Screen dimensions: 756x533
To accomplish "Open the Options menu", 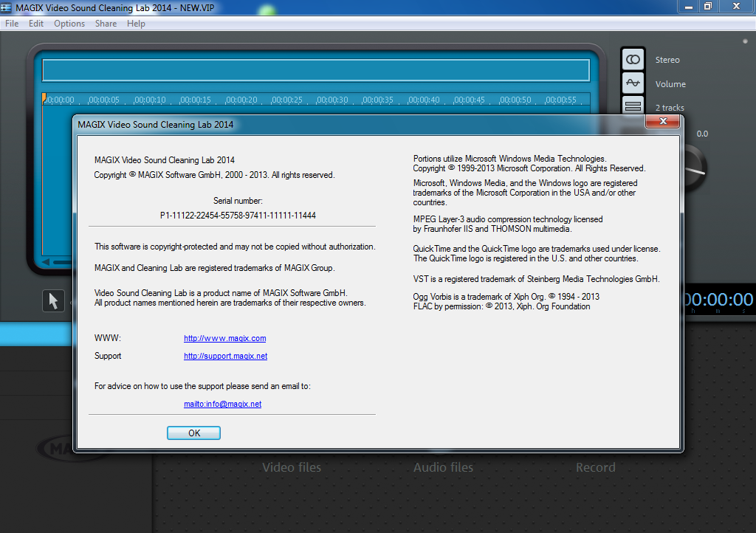I will pyautogui.click(x=69, y=24).
